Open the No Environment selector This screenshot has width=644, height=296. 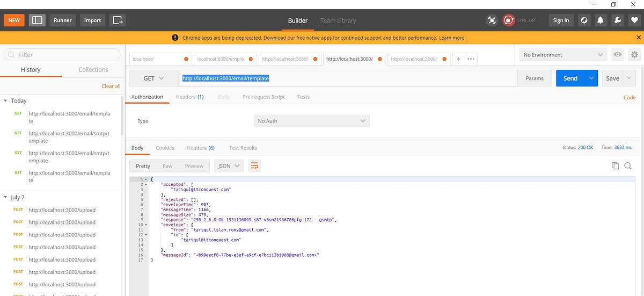click(563, 55)
